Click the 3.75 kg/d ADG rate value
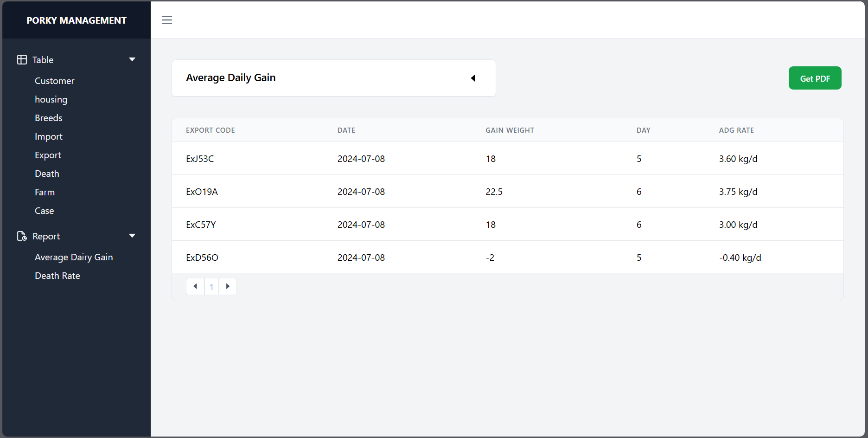This screenshot has width=868, height=438. [x=738, y=192]
